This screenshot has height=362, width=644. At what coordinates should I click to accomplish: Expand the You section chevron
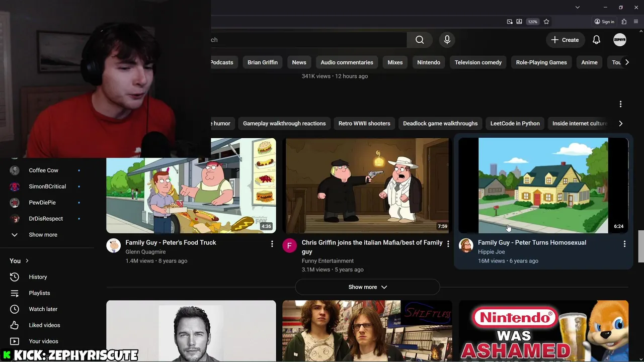click(27, 261)
